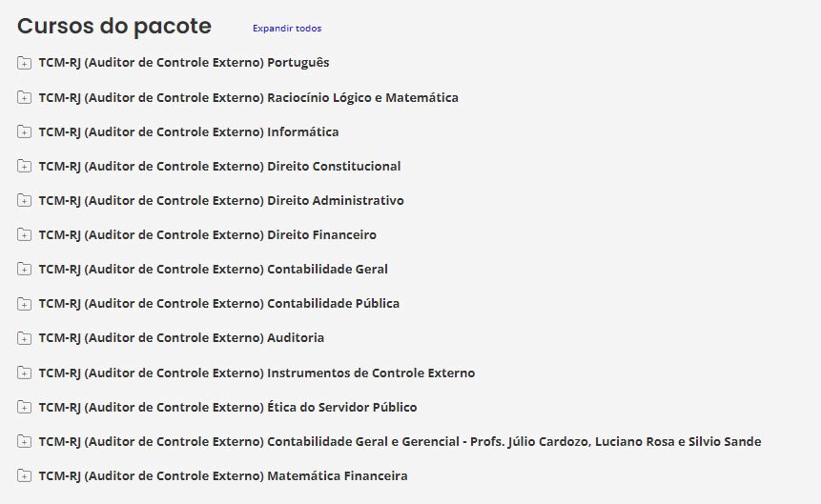Expand folder icon beside Português course
This screenshot has width=821, height=504.
point(24,64)
